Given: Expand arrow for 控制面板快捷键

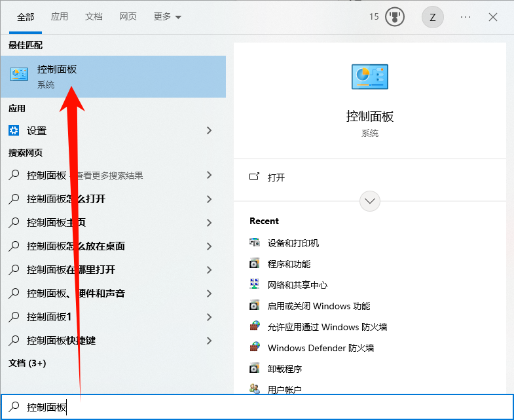Looking at the screenshot, I should tap(209, 341).
